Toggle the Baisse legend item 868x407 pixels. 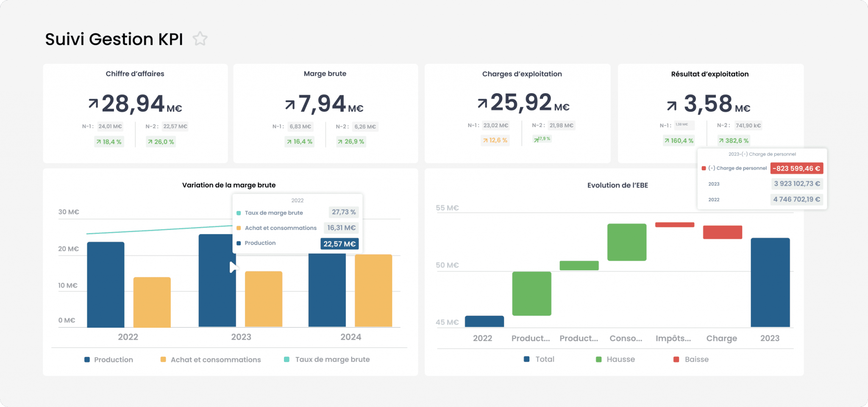pos(691,359)
